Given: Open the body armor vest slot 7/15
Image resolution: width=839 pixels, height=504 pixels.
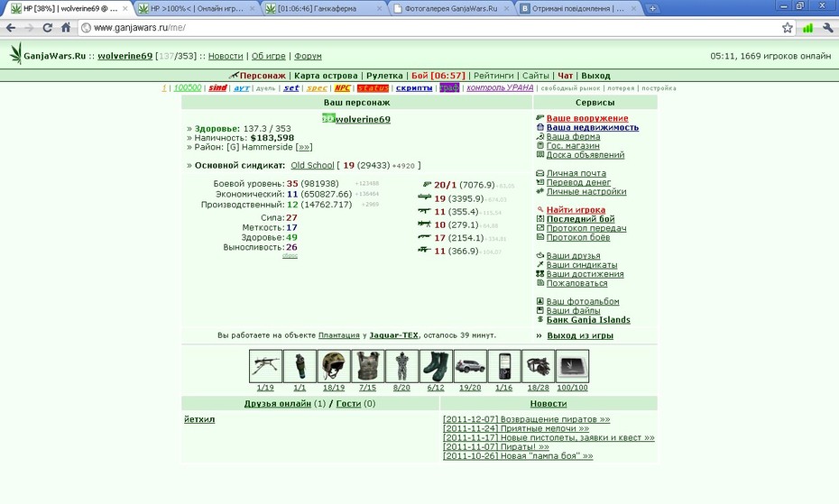Looking at the screenshot, I should point(367,366).
